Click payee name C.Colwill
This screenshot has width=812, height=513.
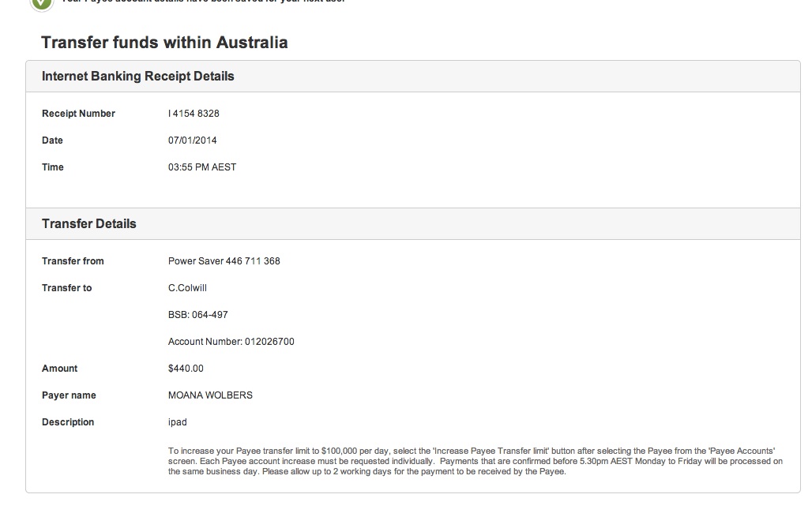[x=187, y=288]
